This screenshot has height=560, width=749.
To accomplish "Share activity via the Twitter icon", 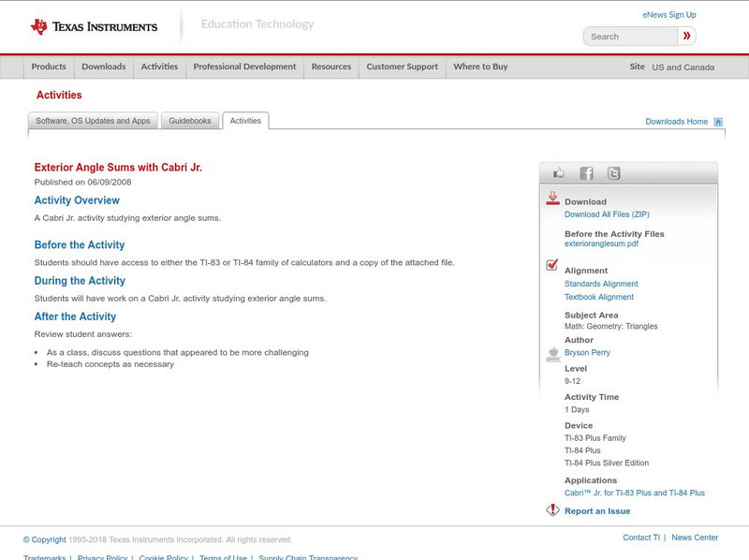I will (613, 173).
